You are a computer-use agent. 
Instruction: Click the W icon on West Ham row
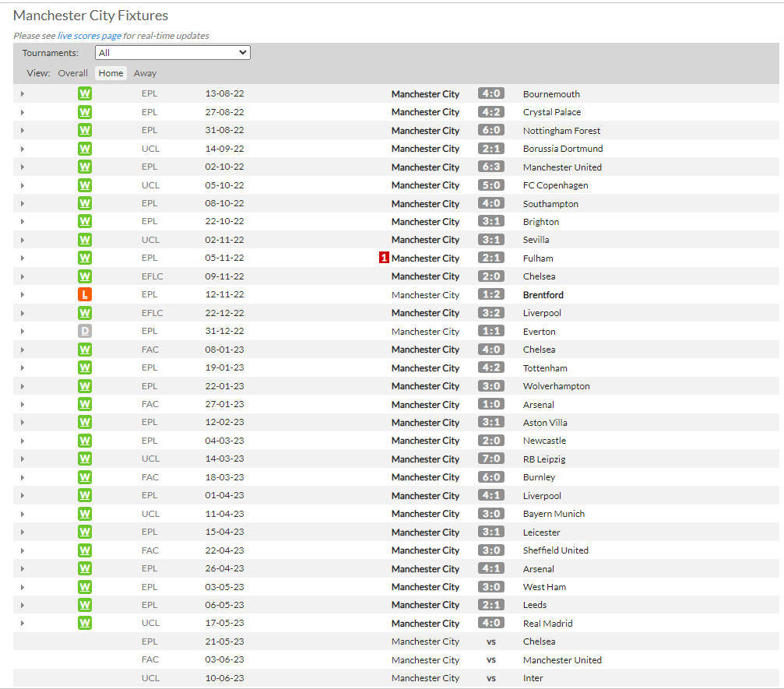(85, 586)
